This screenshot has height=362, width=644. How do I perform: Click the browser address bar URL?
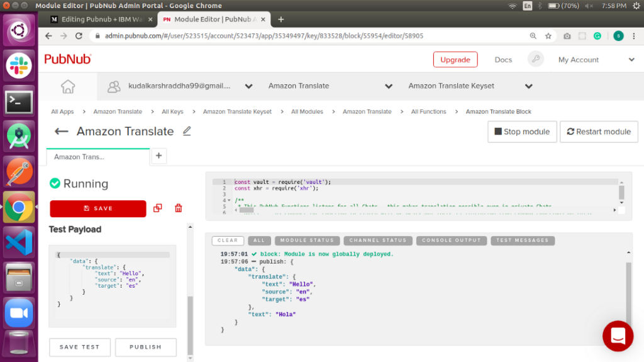click(x=264, y=36)
